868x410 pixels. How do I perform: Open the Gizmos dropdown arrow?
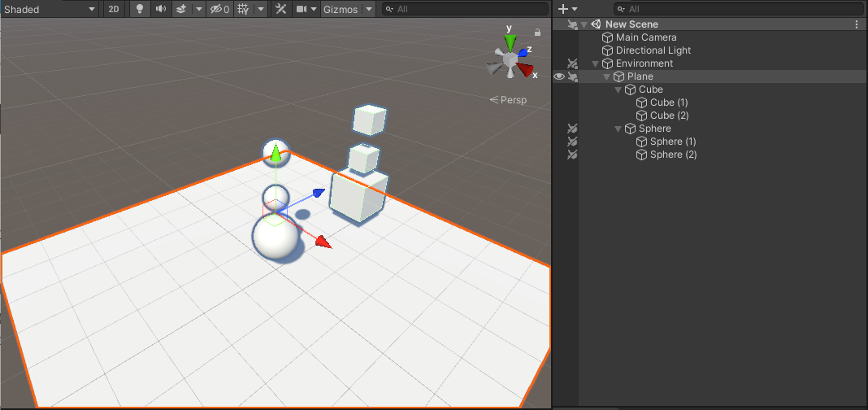[369, 9]
